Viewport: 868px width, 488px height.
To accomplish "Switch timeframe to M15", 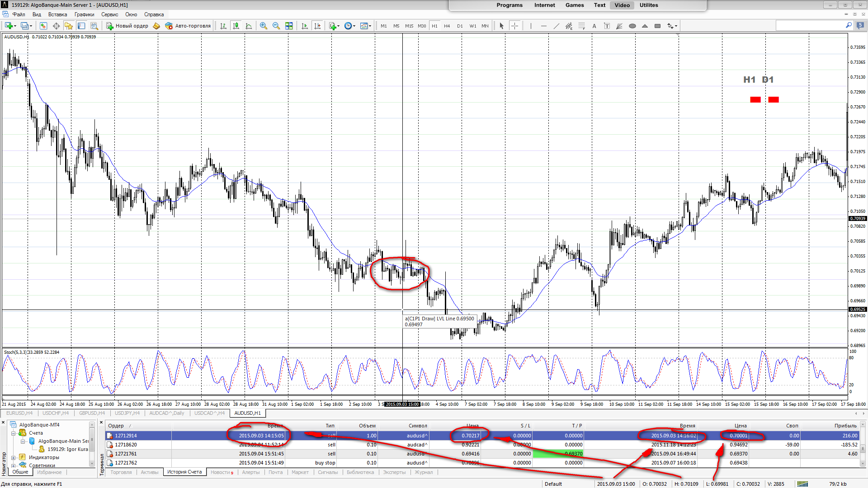I will [x=409, y=26].
